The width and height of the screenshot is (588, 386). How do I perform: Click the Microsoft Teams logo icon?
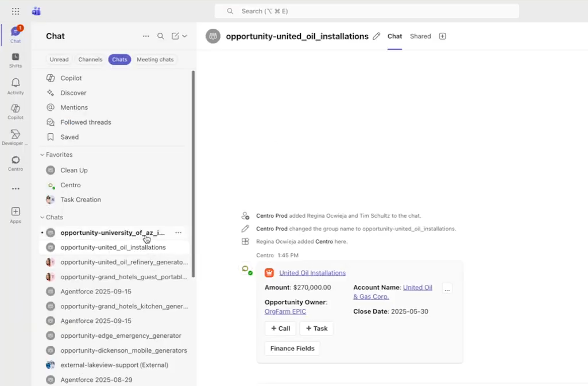[36, 11]
